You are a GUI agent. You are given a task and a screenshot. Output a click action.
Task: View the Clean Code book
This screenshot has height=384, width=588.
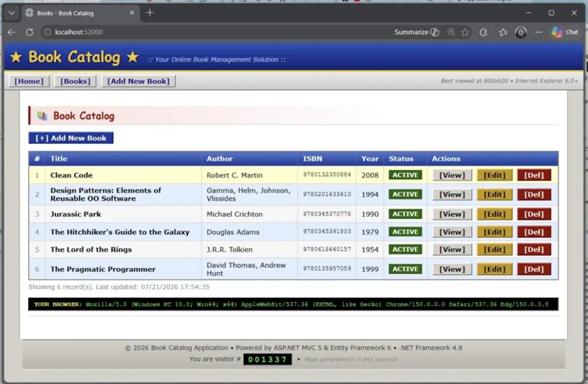point(452,175)
